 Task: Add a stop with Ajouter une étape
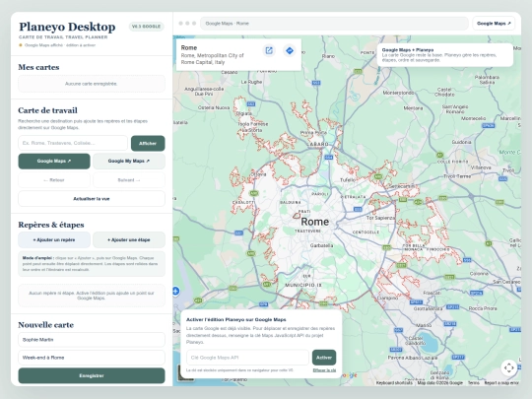pos(129,239)
